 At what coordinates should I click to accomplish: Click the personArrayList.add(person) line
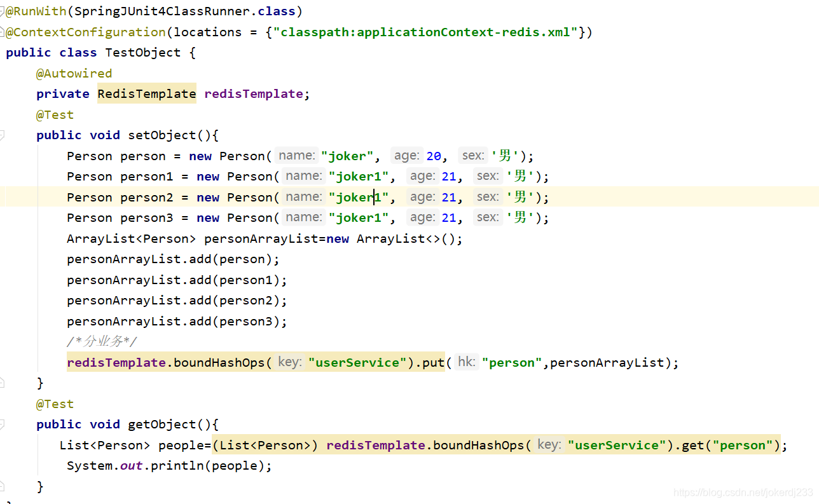click(173, 259)
